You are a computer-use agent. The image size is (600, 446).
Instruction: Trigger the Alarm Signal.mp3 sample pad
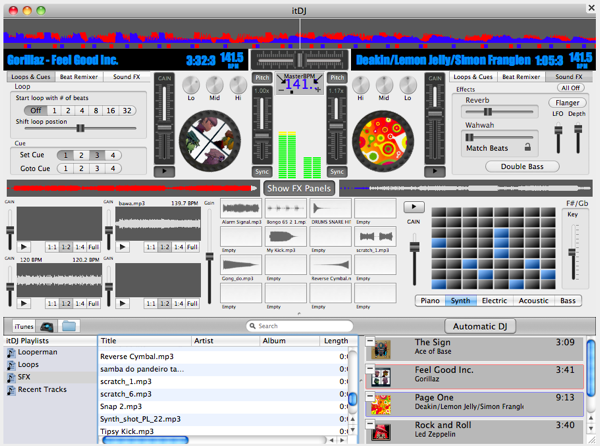(241, 208)
